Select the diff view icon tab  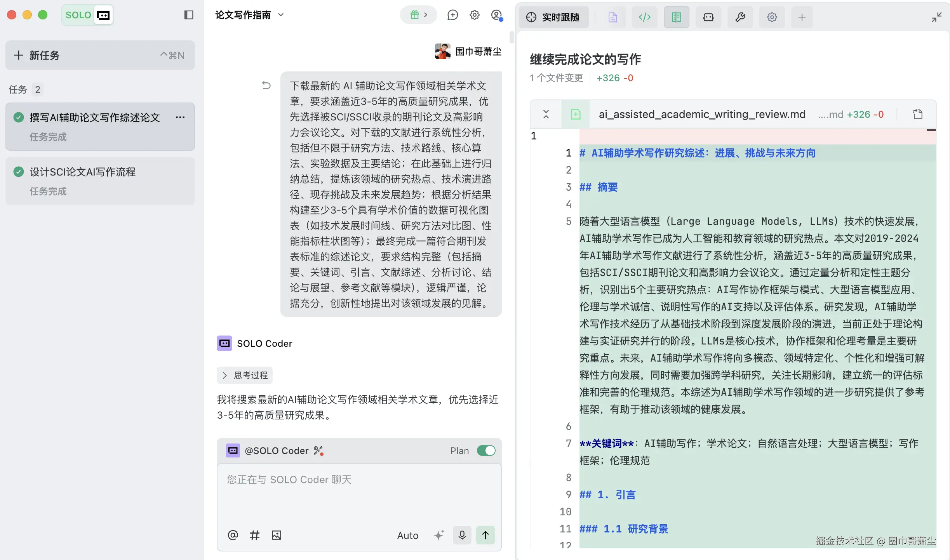click(x=676, y=17)
